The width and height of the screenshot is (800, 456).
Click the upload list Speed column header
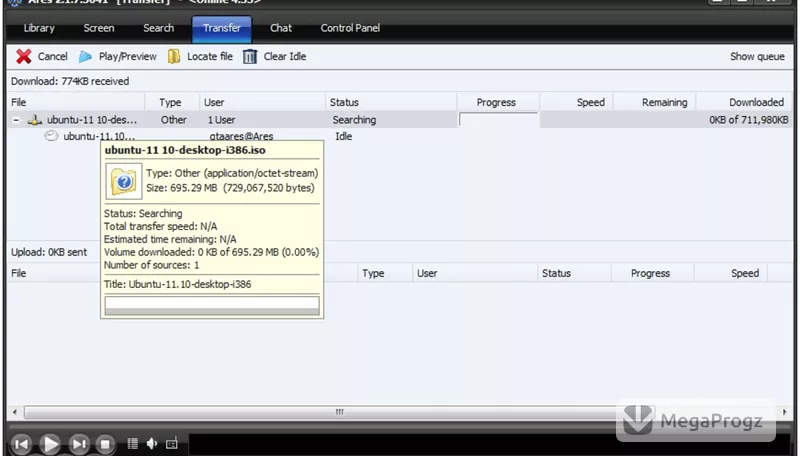pos(731,273)
